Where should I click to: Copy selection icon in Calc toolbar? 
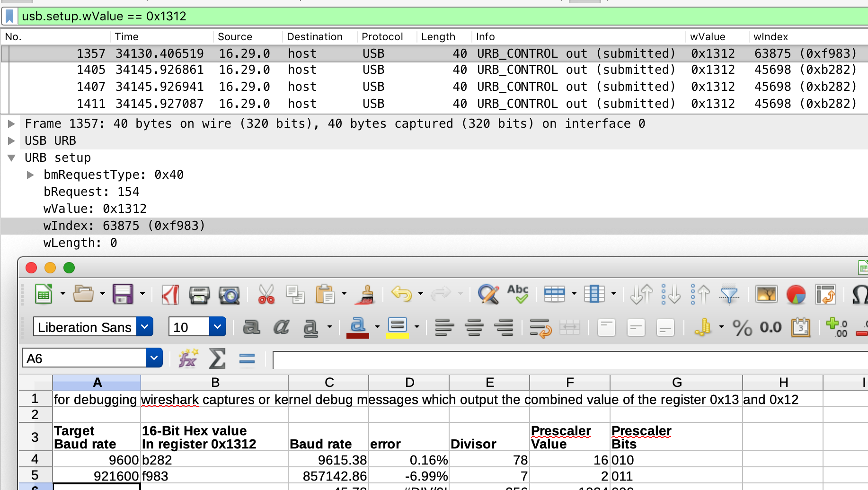point(295,294)
